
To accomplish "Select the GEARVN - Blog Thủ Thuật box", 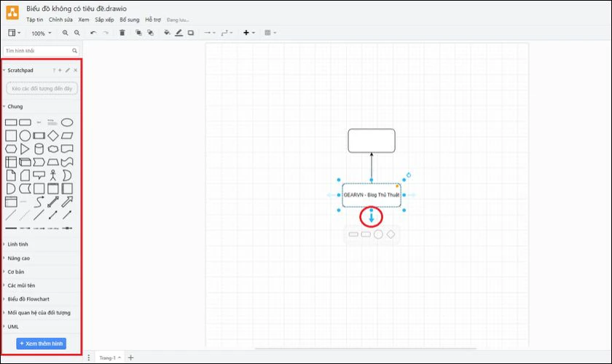I will coord(371,195).
